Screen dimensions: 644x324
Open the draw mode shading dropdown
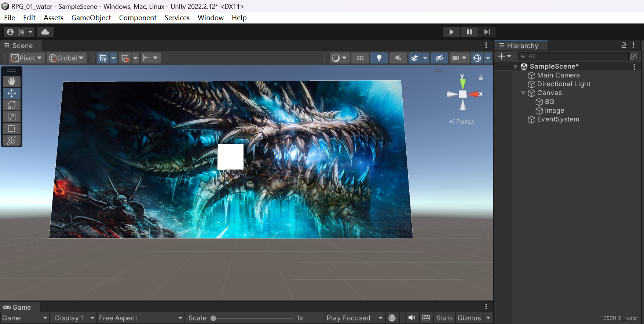(x=339, y=58)
